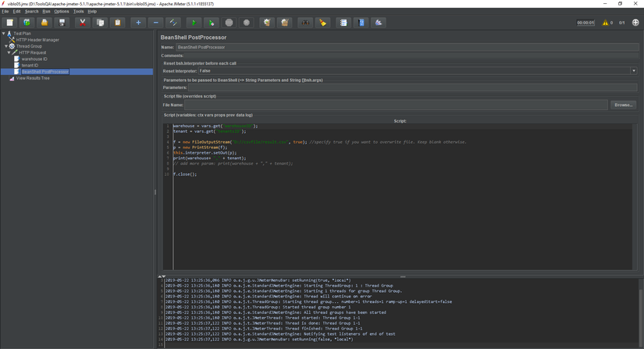Click the Add plus toolbar icon
The image size is (644, 349).
[138, 23]
